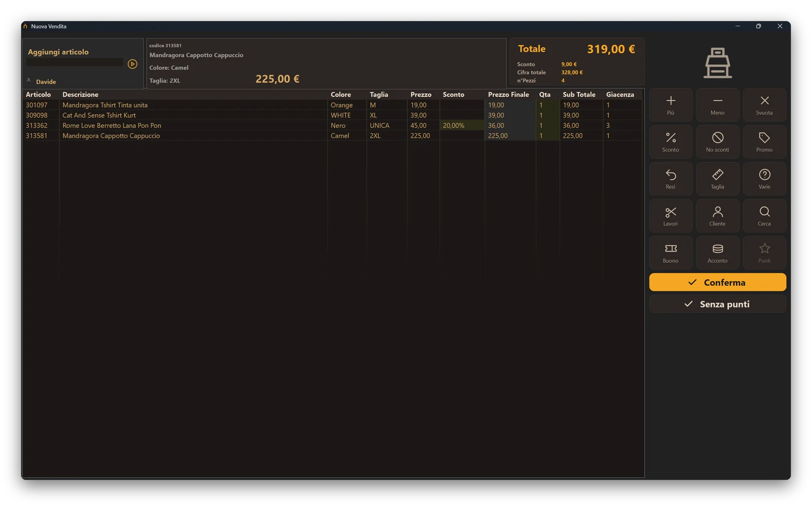The width and height of the screenshot is (812, 507).
Task: Open the Acconto deposit icon
Action: click(x=718, y=249)
